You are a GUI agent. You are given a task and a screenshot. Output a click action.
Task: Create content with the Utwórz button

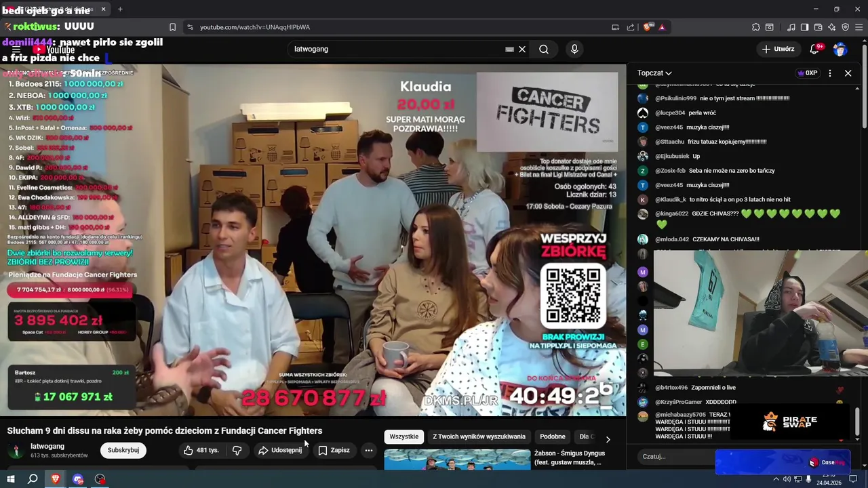pos(777,49)
